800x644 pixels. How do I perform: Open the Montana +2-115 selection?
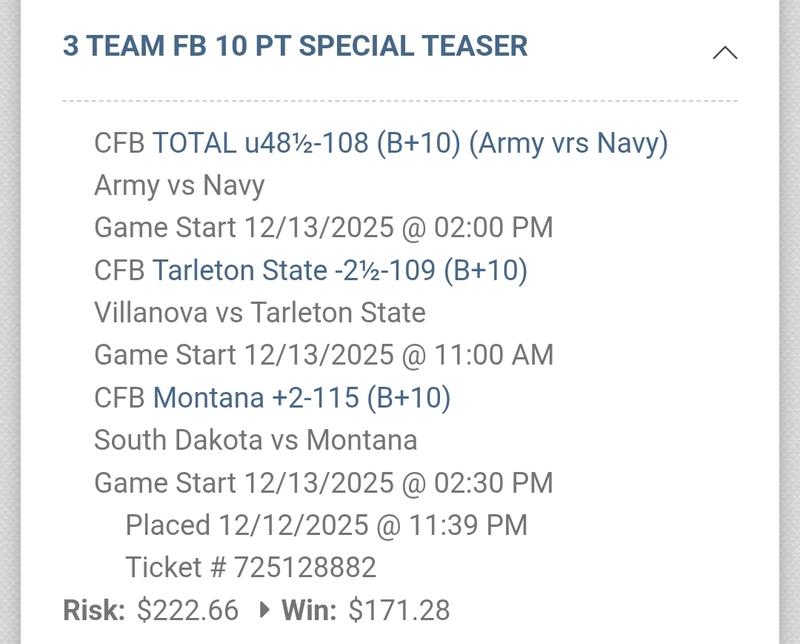coord(302,398)
